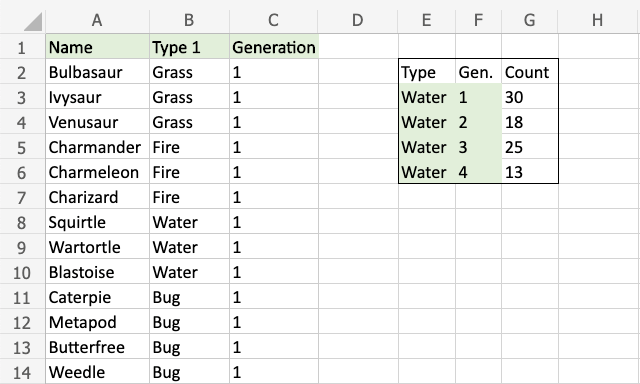Click the Type 1 header cell
640x384 pixels.
pyautogui.click(x=189, y=47)
